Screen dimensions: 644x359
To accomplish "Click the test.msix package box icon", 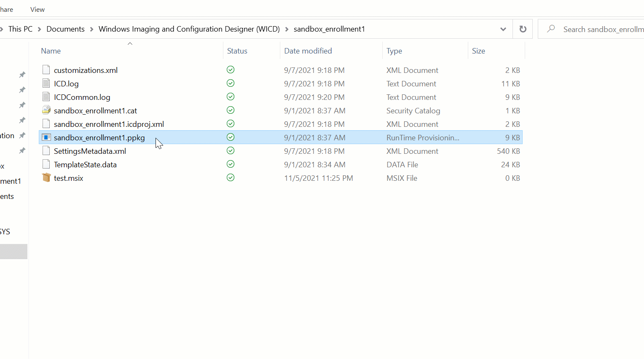I will point(46,177).
